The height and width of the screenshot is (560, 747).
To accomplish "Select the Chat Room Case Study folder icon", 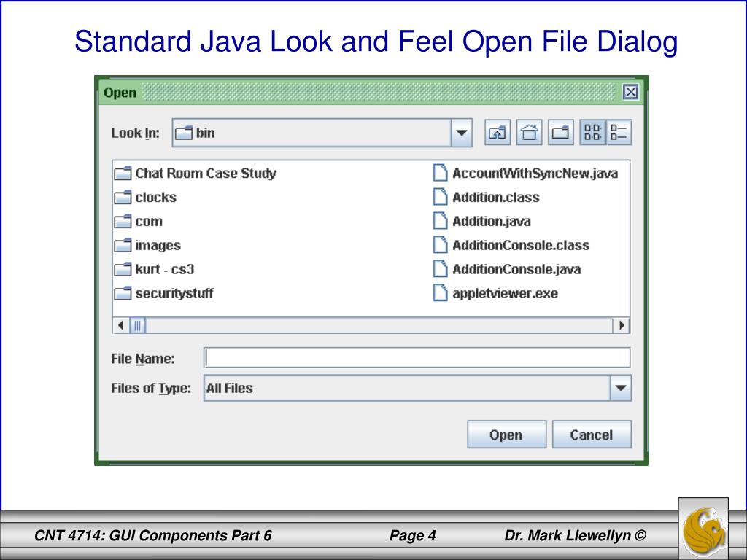I will click(x=123, y=173).
